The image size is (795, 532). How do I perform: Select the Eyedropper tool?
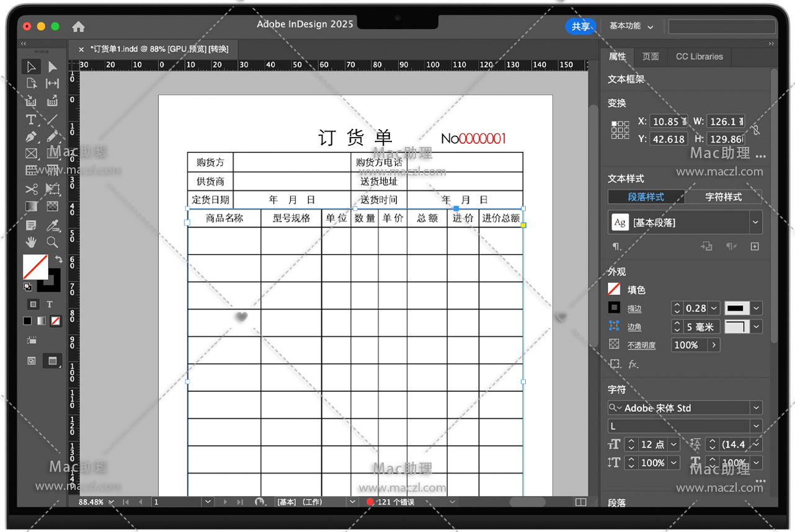(53, 224)
